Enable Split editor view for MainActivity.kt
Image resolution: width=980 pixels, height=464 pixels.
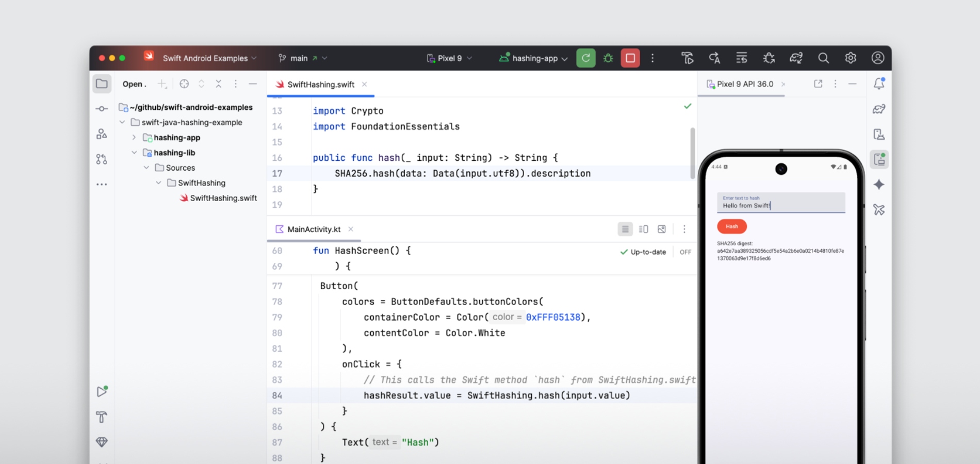(643, 229)
